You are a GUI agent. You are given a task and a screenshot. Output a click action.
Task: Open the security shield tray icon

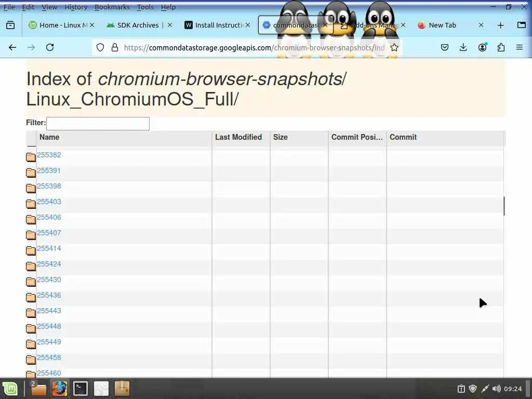[x=473, y=389]
